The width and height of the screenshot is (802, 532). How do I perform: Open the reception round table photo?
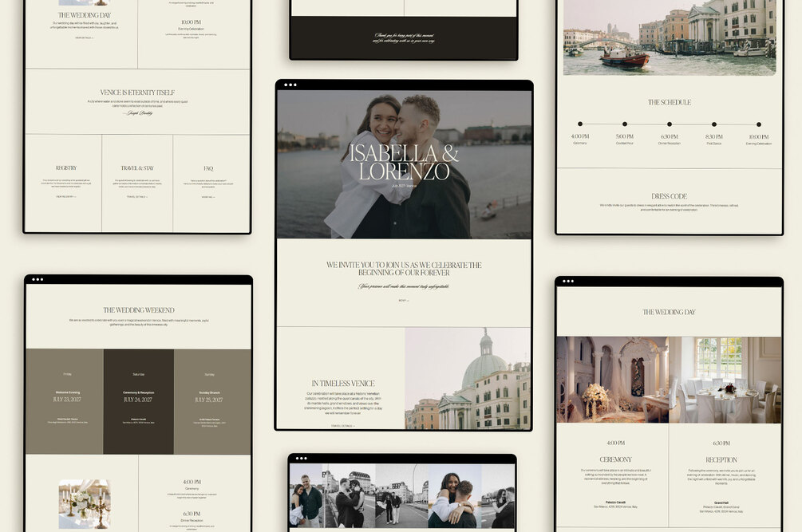[x=725, y=380]
